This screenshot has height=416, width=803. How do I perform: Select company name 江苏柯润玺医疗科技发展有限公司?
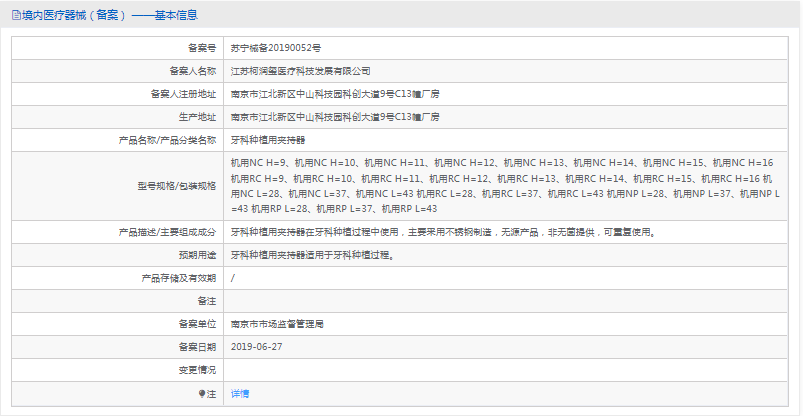(x=301, y=71)
